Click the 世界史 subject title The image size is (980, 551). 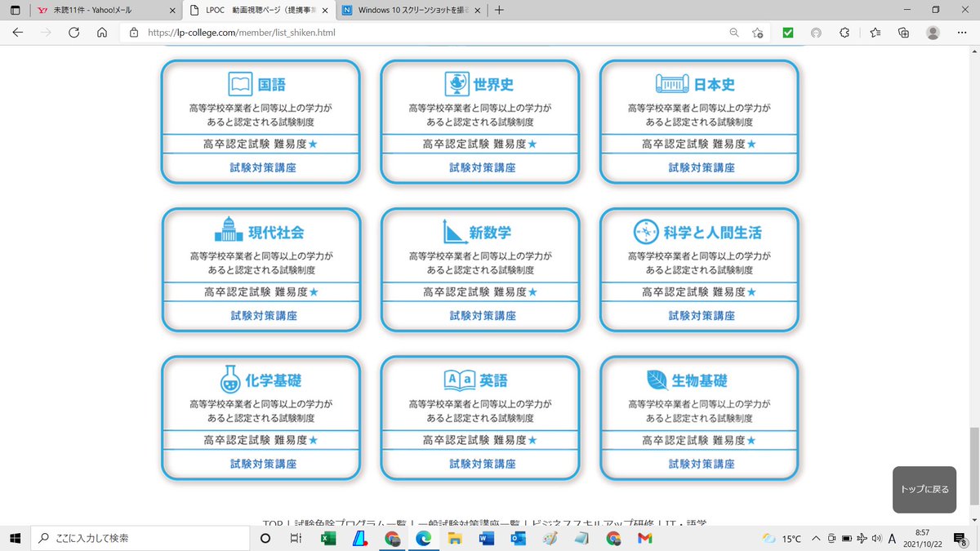click(x=492, y=85)
